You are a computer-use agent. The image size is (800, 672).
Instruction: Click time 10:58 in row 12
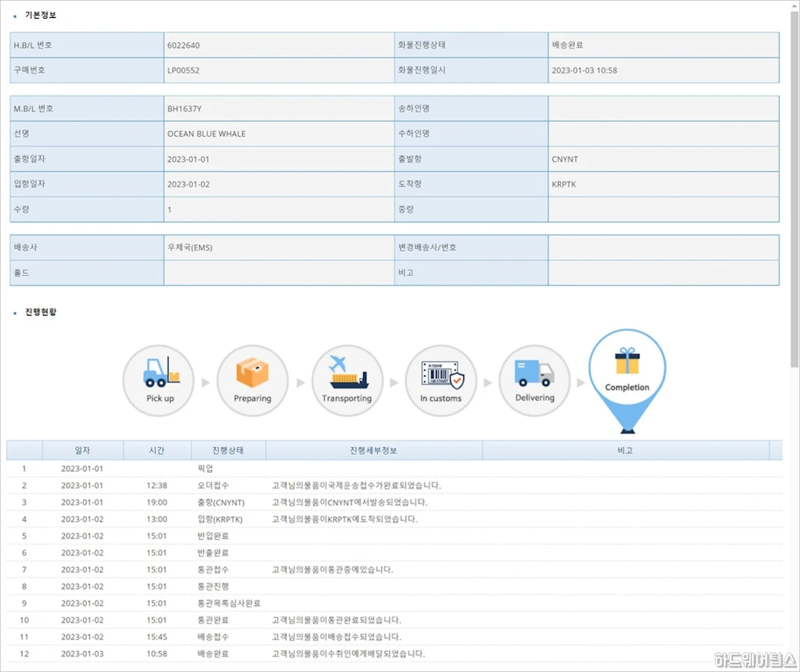pyautogui.click(x=156, y=653)
